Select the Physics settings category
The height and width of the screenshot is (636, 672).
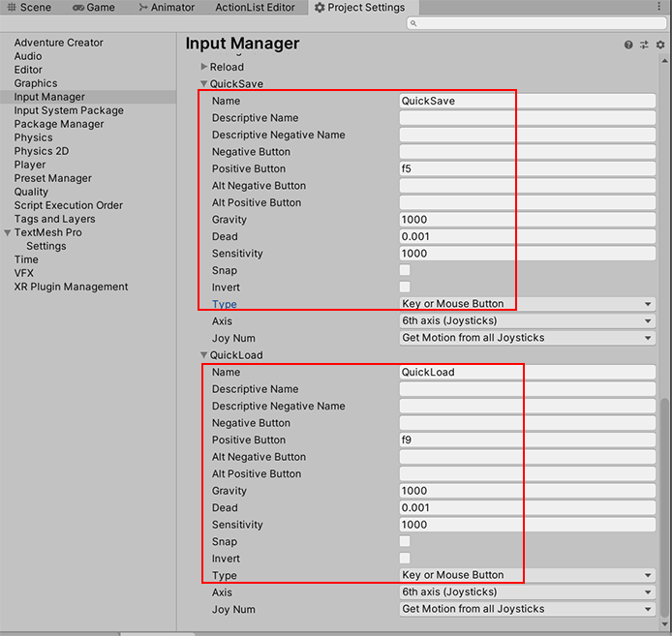click(34, 137)
